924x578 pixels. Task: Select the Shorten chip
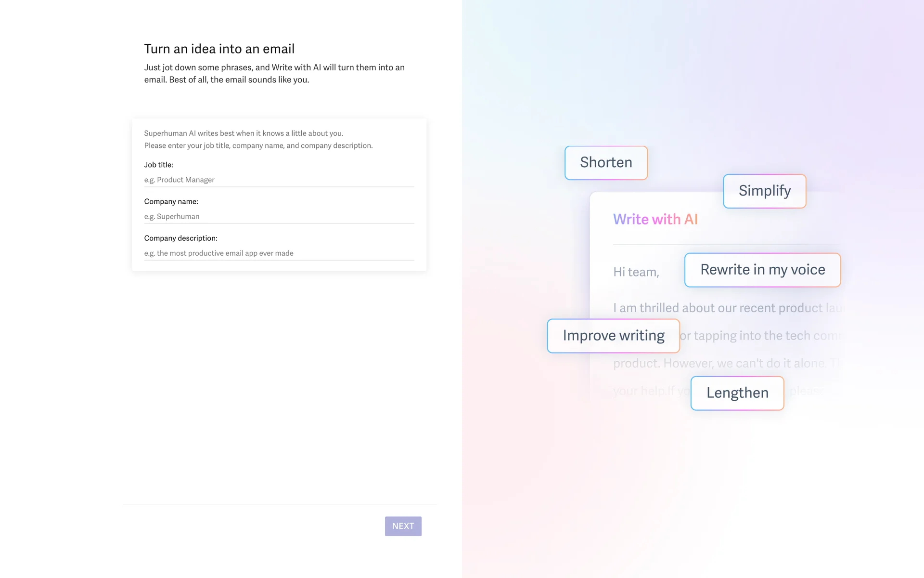pyautogui.click(x=606, y=163)
